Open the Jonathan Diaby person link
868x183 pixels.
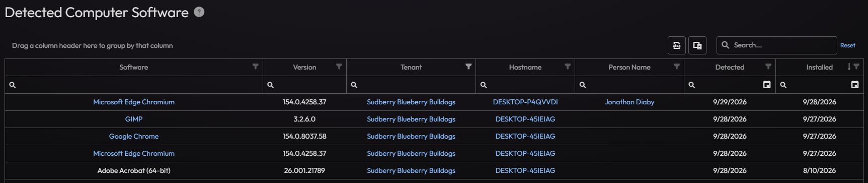(629, 102)
